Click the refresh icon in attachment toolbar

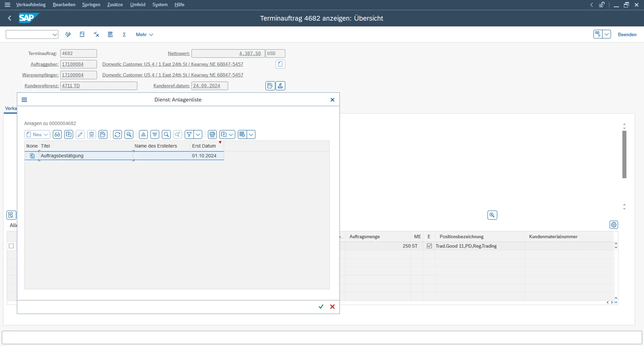pos(117,134)
